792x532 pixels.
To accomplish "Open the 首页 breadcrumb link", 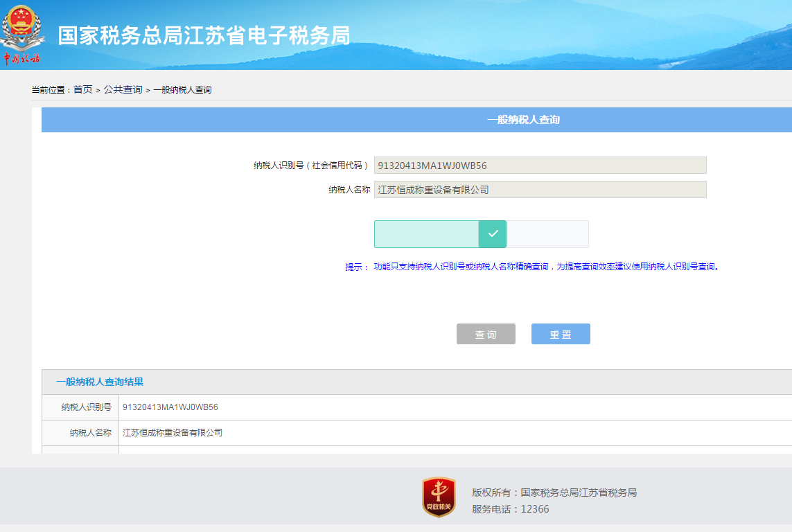I will [82, 89].
